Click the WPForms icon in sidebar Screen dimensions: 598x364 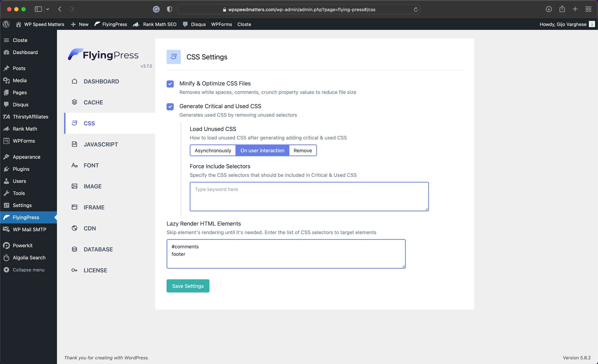coord(6,141)
